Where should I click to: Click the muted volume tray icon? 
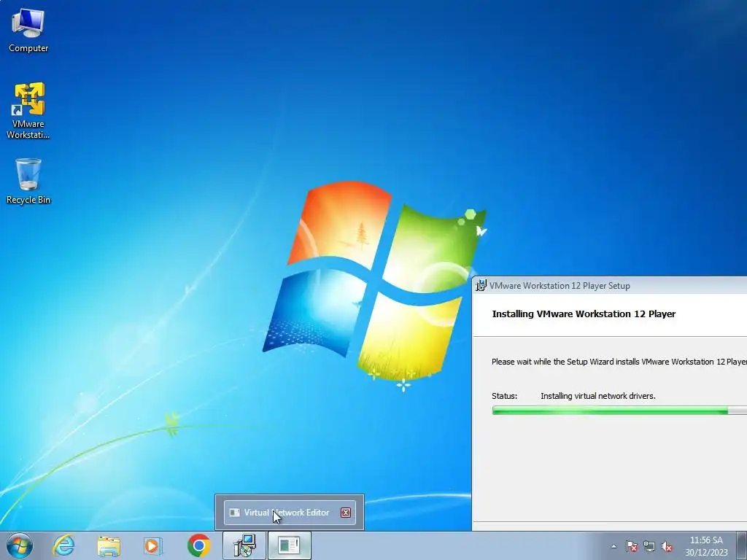667,547
